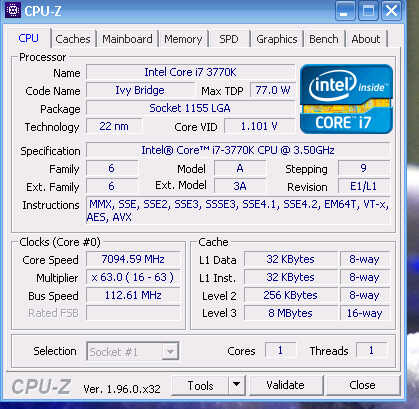Viewport: 419px width, 409px height.
Task: Click the Threads count value
Action: click(371, 350)
